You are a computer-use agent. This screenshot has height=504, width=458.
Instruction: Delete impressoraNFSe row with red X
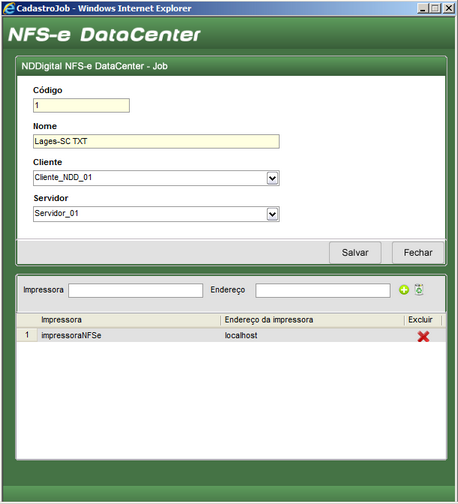coord(423,336)
